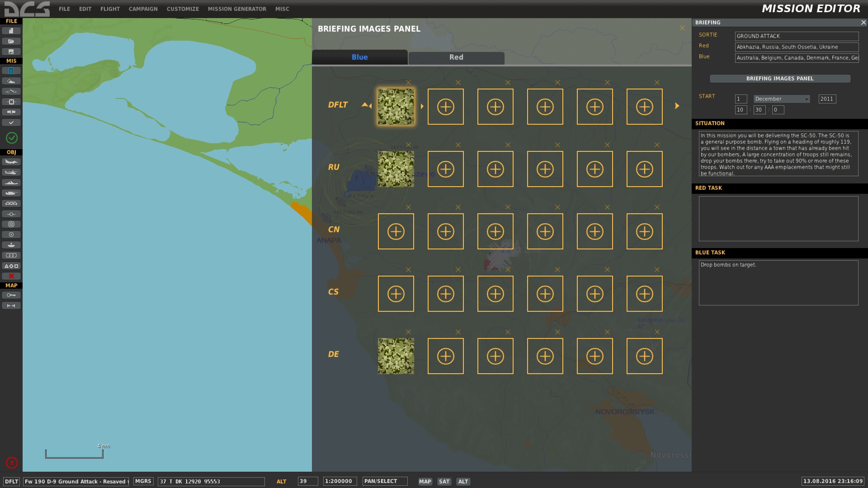The width and height of the screenshot is (868, 488).
Task: Click the BLUE TASK text area
Action: click(778, 283)
